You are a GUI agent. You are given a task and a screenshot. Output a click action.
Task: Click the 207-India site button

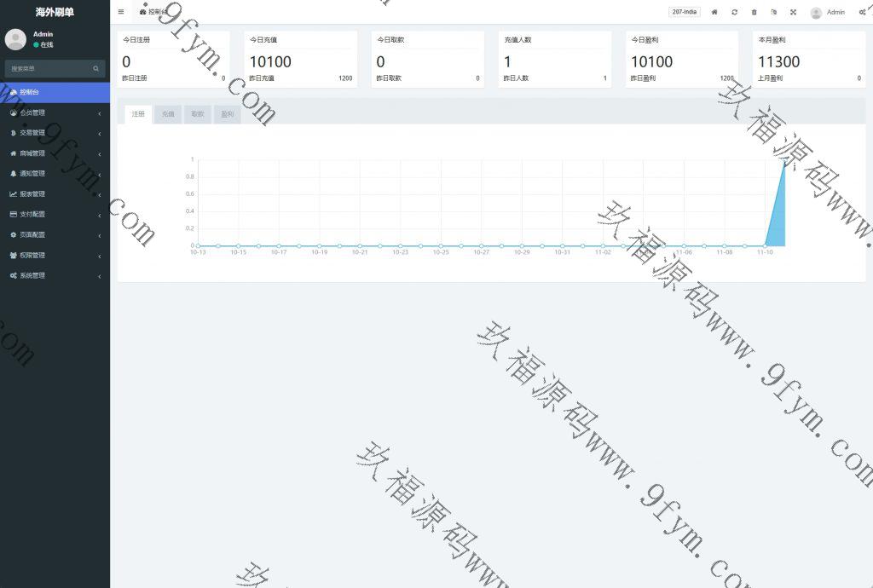pyautogui.click(x=684, y=12)
